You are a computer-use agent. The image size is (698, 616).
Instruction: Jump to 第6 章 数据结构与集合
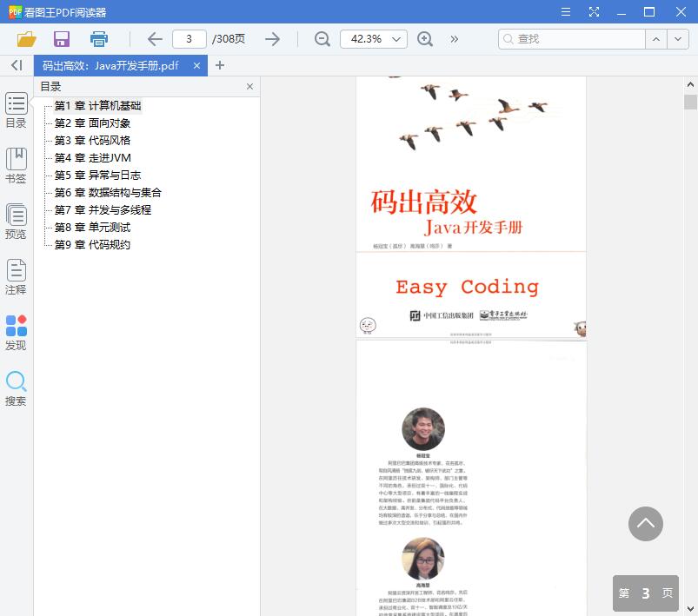[108, 193]
